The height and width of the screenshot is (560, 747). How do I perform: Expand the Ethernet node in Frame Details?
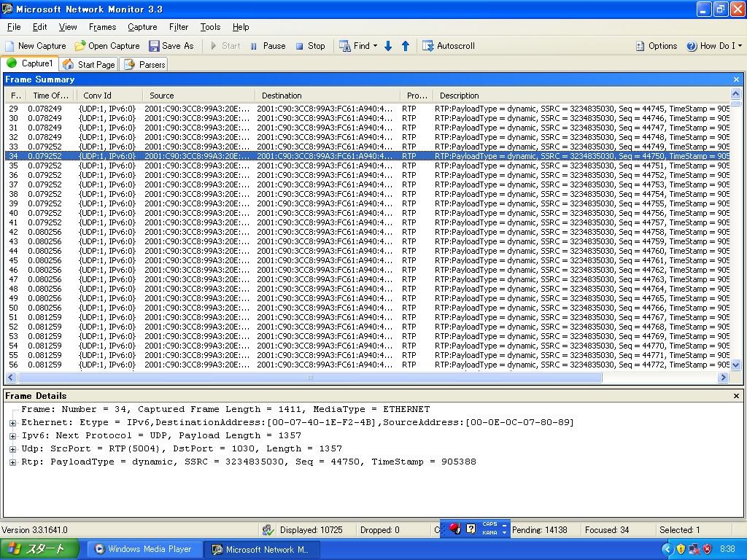(13, 423)
